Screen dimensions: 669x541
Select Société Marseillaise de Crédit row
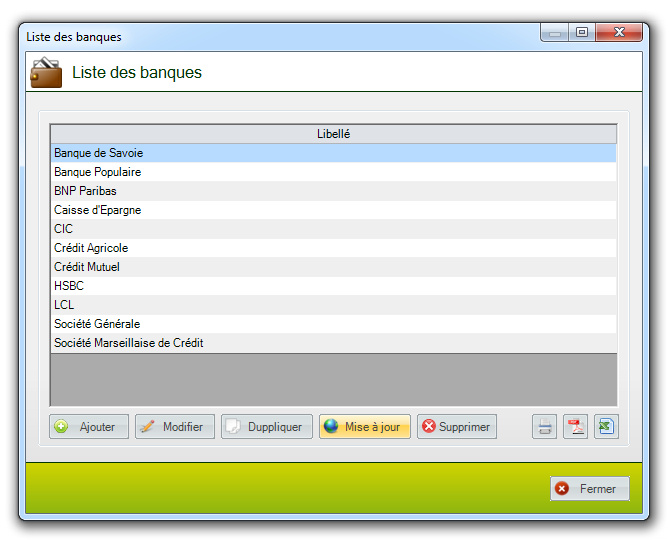[x=333, y=343]
